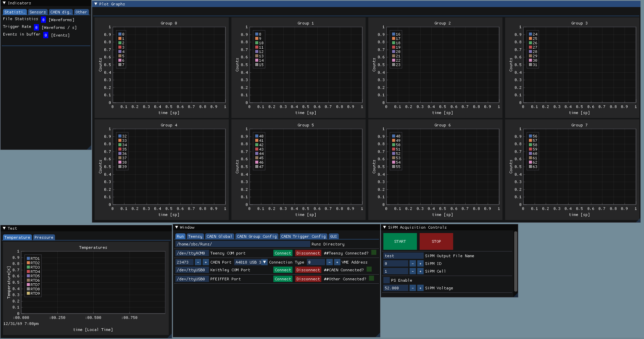Increase the SiPM Cell value
This screenshot has width=644, height=339.
420,271
